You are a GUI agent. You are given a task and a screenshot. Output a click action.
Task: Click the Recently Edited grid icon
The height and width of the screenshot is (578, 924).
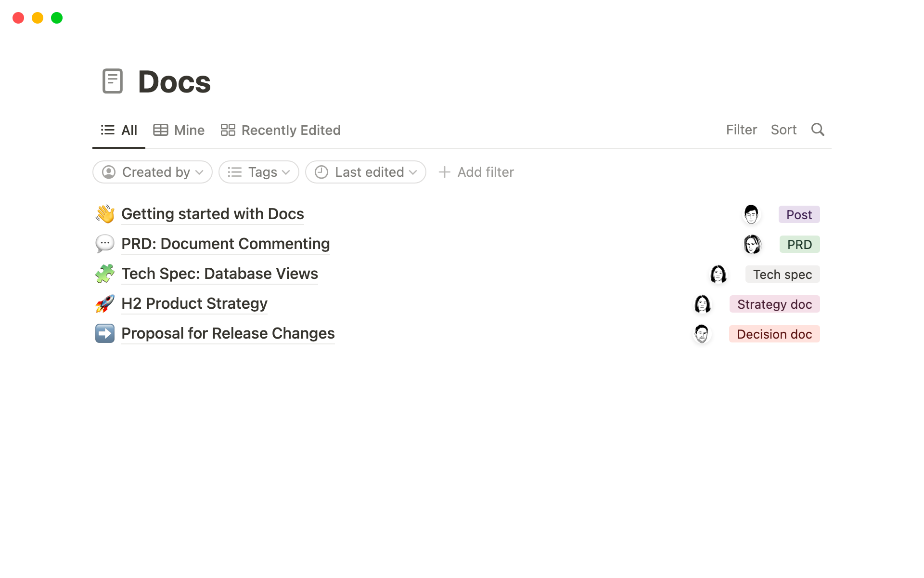228,130
